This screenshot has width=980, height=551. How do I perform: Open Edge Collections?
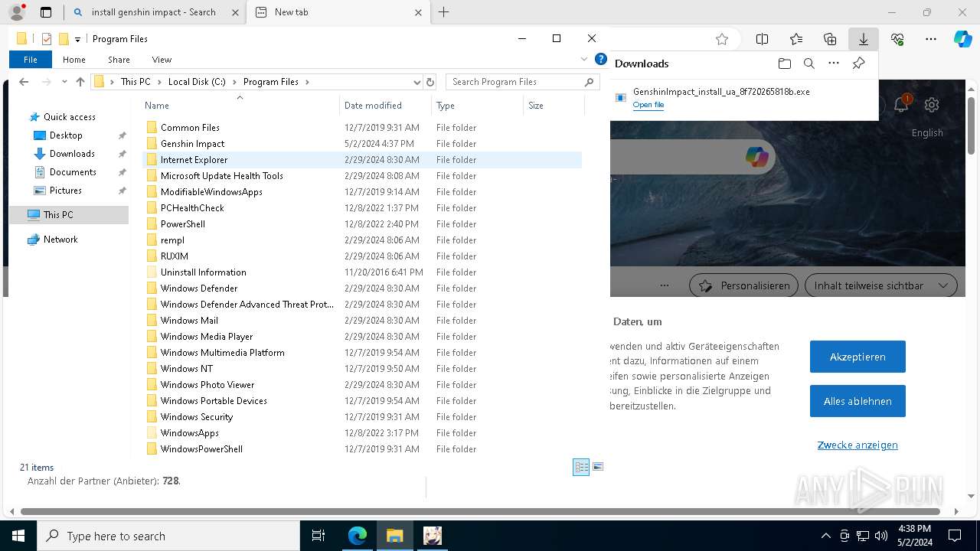(830, 39)
